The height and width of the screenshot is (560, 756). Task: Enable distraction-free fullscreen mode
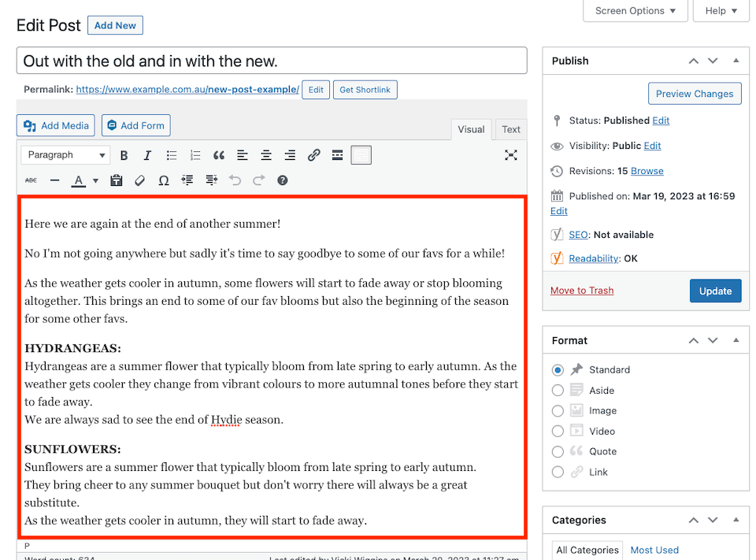click(511, 155)
